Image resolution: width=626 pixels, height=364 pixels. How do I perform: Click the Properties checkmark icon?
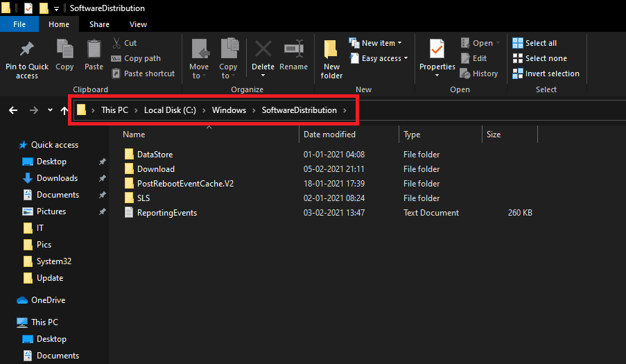pos(437,49)
